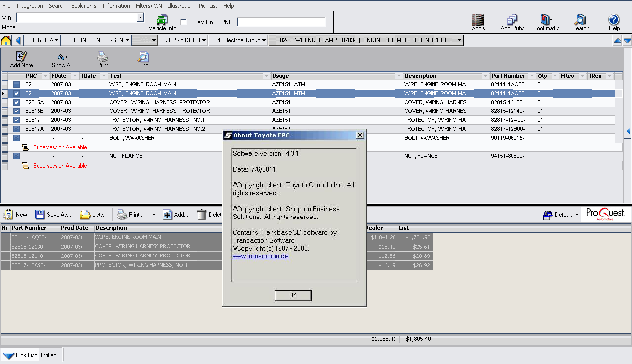Open the 4 Electrical Group dropdown
The width and height of the screenshot is (632, 364).
click(238, 40)
